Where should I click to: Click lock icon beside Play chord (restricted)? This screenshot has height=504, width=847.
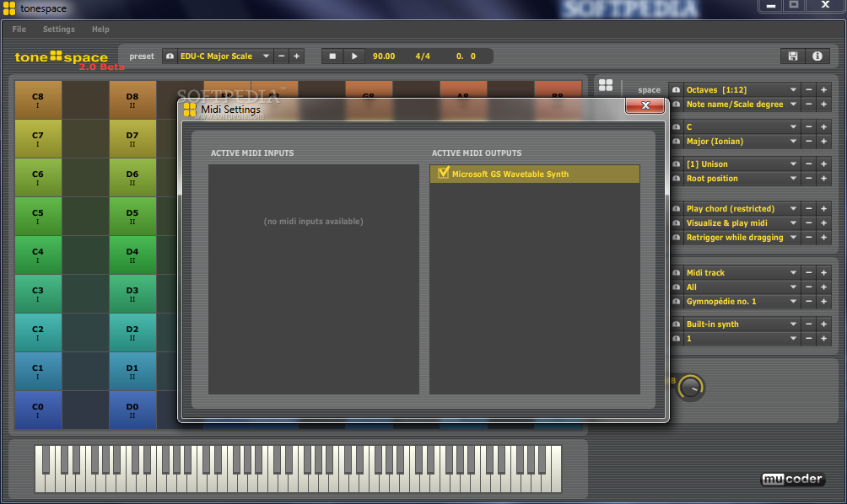676,209
